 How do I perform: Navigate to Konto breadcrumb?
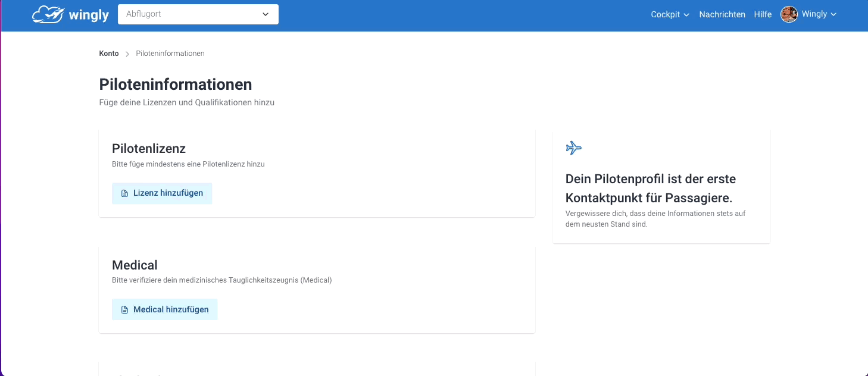coord(109,54)
